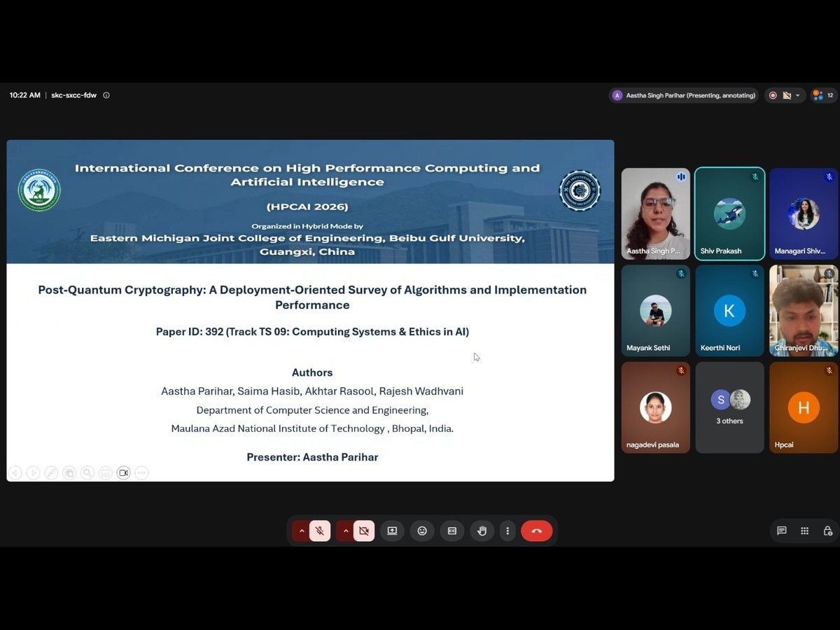Open host controls lock icon
This screenshot has width=840, height=630.
point(828,531)
